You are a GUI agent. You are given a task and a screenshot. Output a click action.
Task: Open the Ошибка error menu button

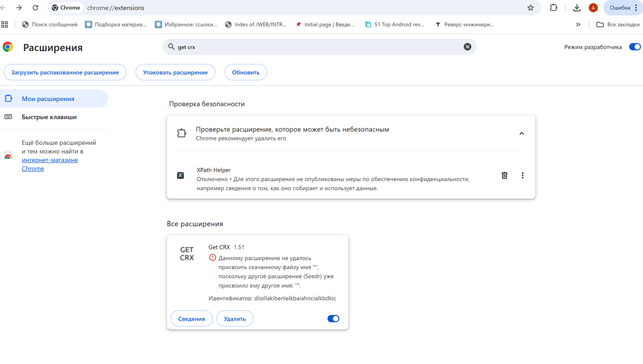point(623,8)
